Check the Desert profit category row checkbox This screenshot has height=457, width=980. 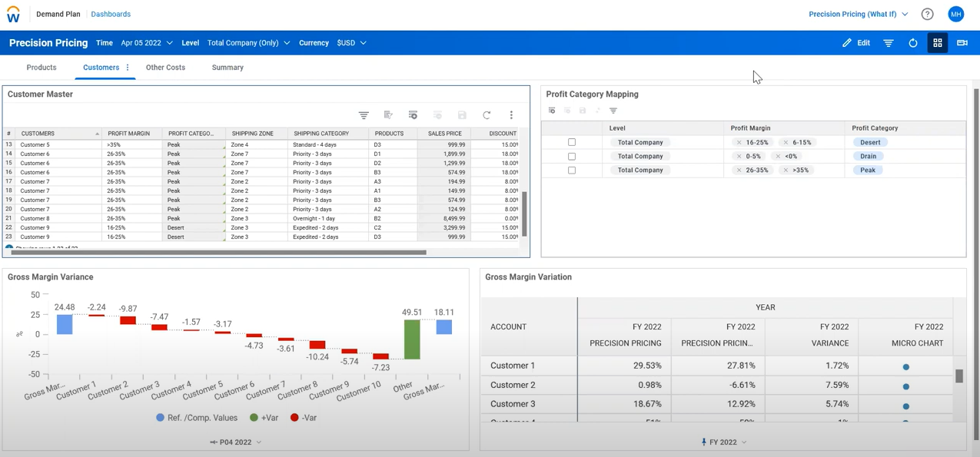(x=571, y=142)
